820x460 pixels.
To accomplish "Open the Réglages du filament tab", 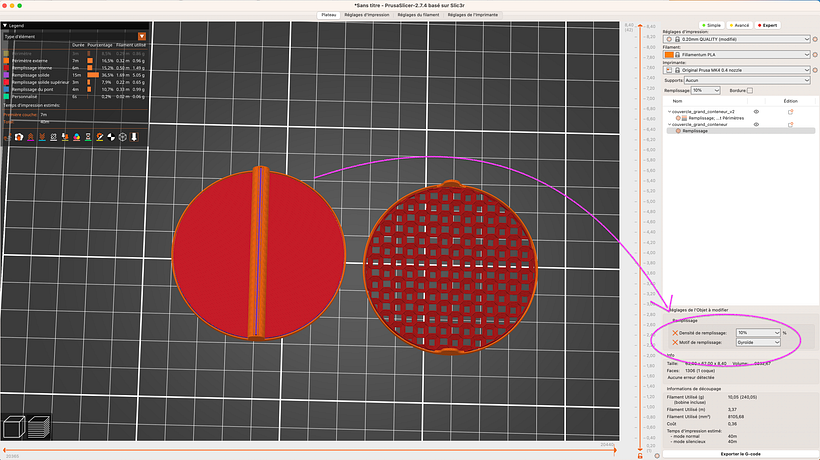I will coord(417,15).
